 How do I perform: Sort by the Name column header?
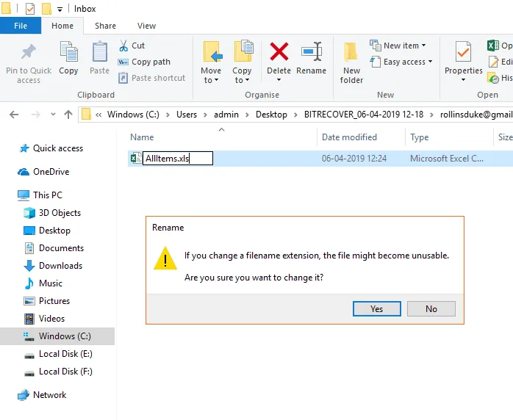[142, 137]
